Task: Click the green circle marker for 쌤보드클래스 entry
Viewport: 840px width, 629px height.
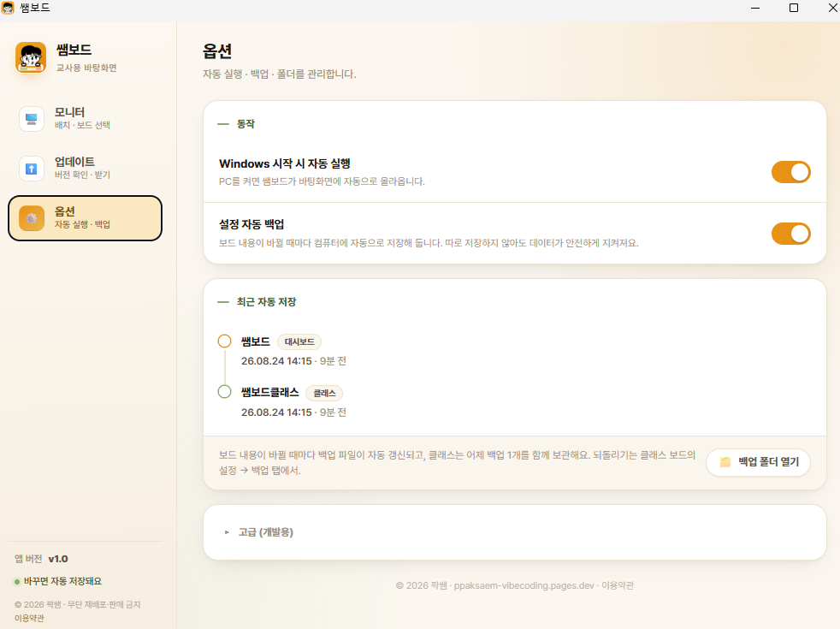Action: point(224,392)
